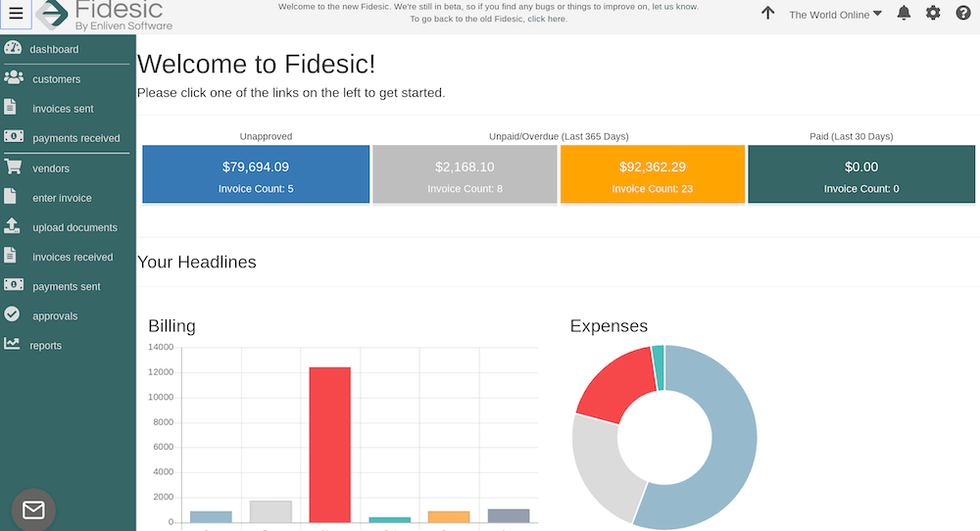Viewport: 980px width, 531px height.
Task: Click the vendors shopping cart icon
Action: coord(13,168)
